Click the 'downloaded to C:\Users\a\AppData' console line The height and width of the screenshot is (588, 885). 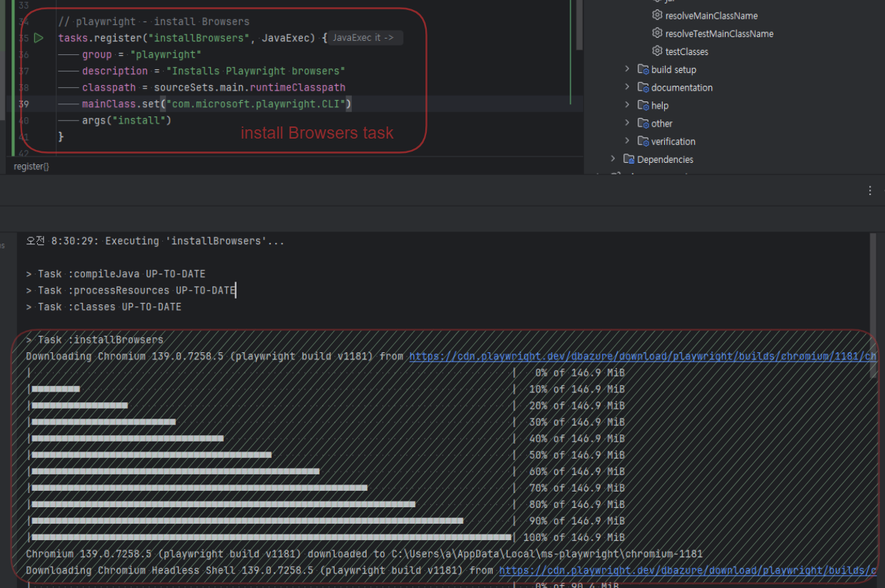point(365,554)
